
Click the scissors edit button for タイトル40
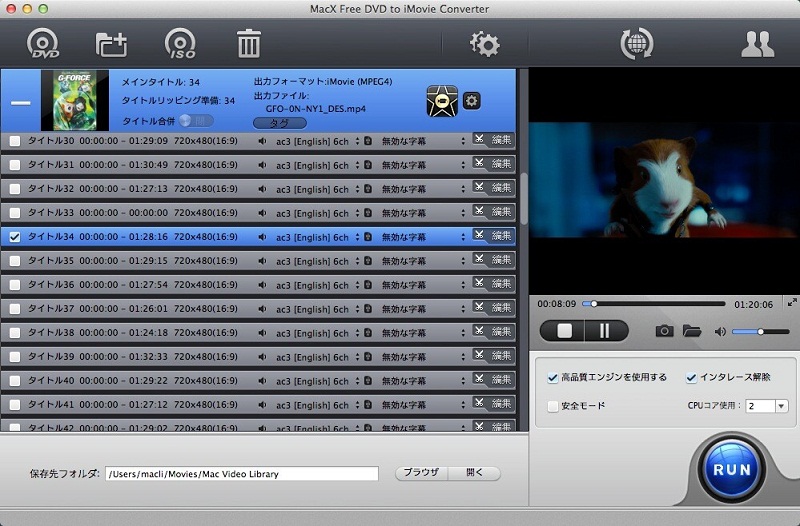pos(493,380)
